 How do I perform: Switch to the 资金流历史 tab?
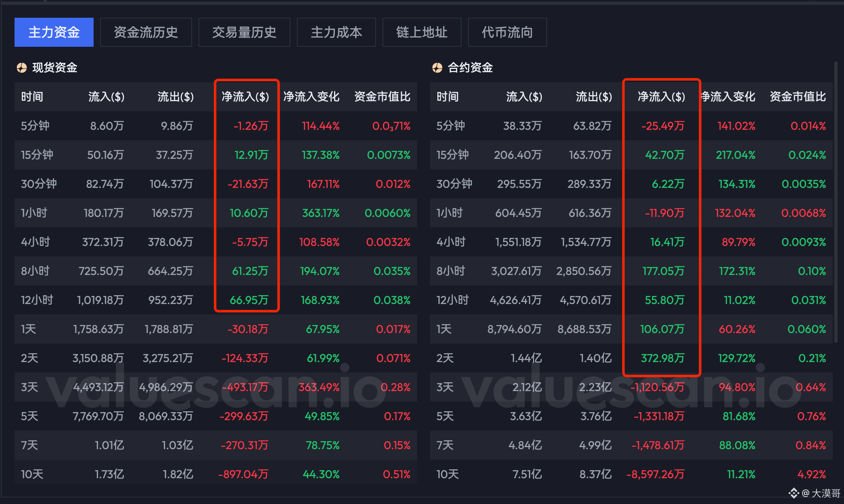click(x=146, y=32)
